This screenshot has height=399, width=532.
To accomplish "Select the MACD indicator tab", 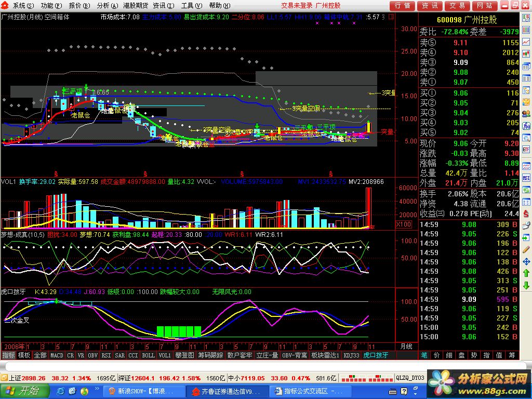I will pyautogui.click(x=57, y=355).
